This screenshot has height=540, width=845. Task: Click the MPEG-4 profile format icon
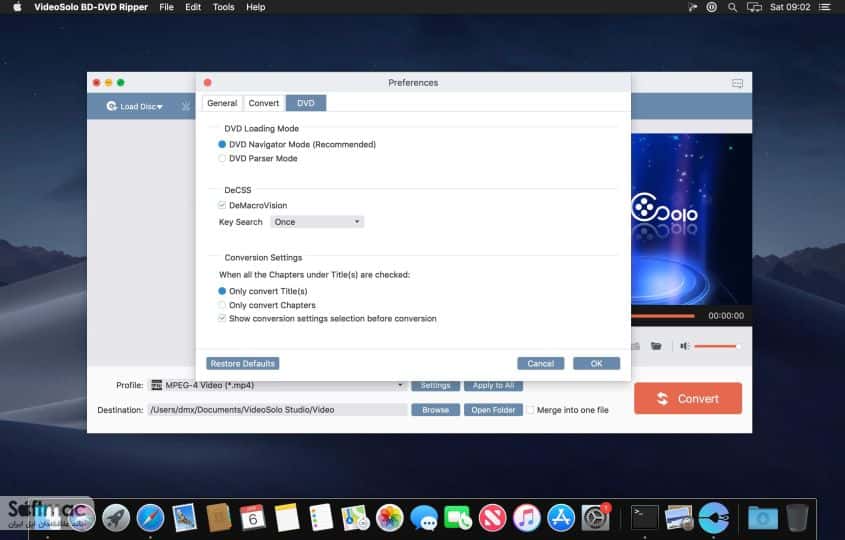click(x=157, y=385)
